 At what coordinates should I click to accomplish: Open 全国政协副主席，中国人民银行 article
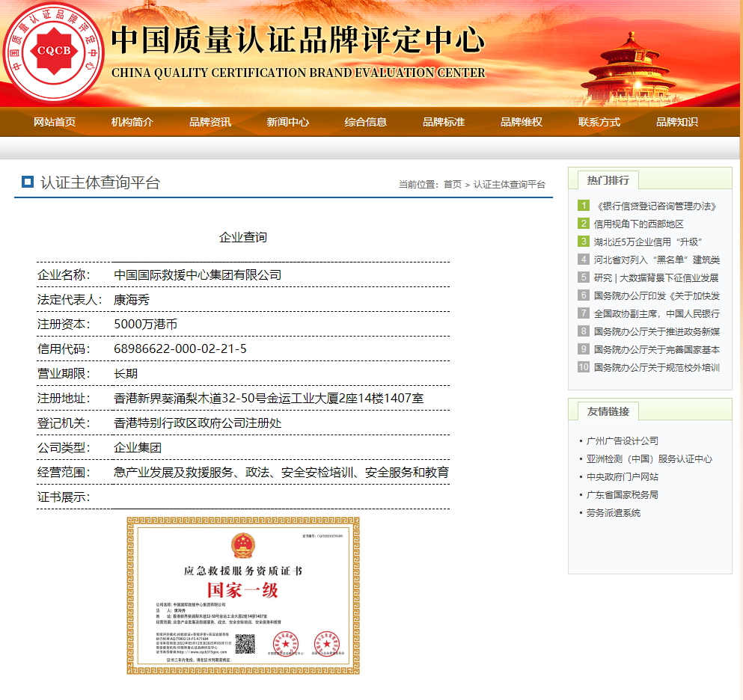[x=657, y=314]
